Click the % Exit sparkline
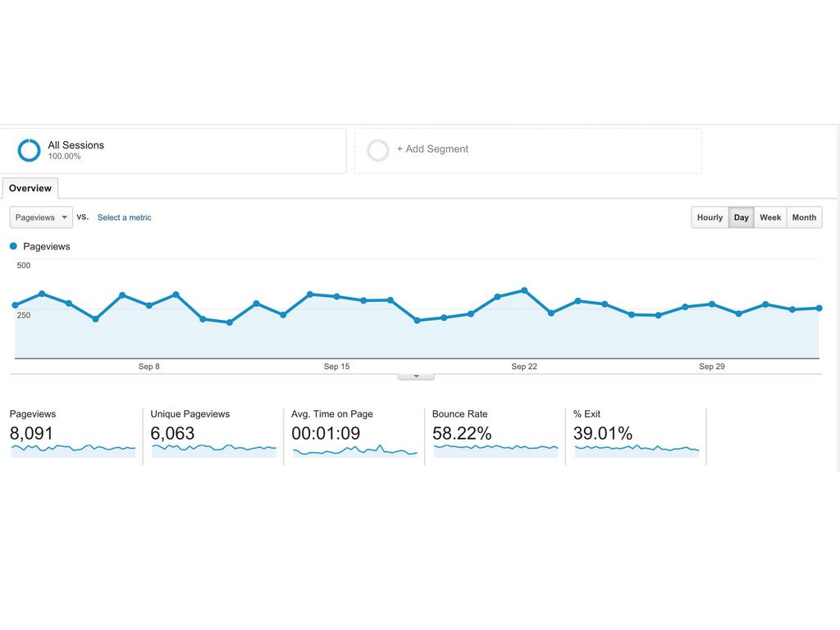840x630 pixels. pyautogui.click(x=637, y=449)
